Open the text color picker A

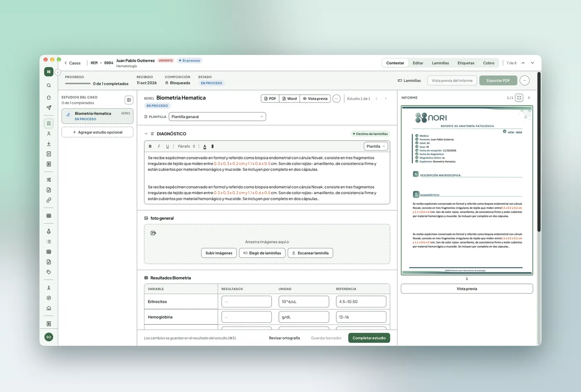pyautogui.click(x=205, y=146)
